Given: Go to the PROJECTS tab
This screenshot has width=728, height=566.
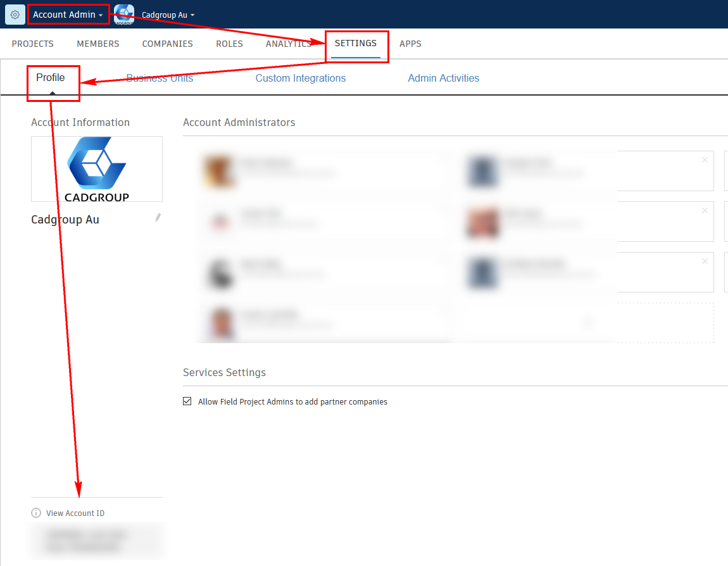Looking at the screenshot, I should click(32, 44).
